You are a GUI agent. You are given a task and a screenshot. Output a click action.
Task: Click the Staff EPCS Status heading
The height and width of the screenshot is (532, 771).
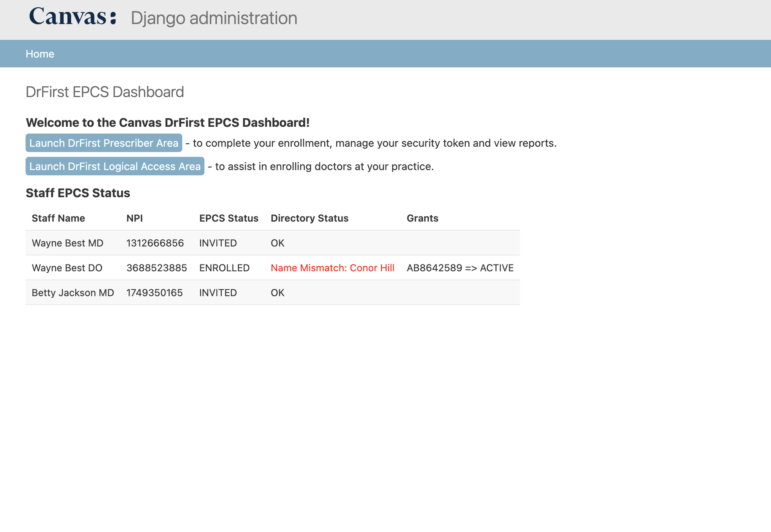(78, 193)
